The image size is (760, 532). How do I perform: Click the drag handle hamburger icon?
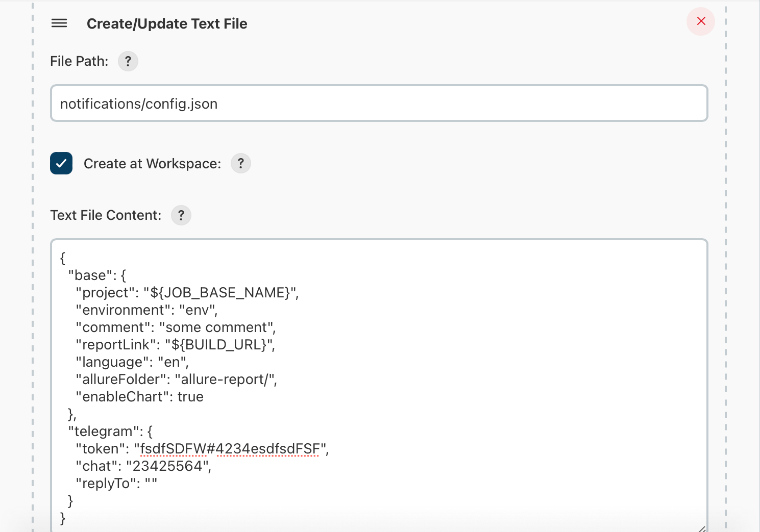(59, 23)
